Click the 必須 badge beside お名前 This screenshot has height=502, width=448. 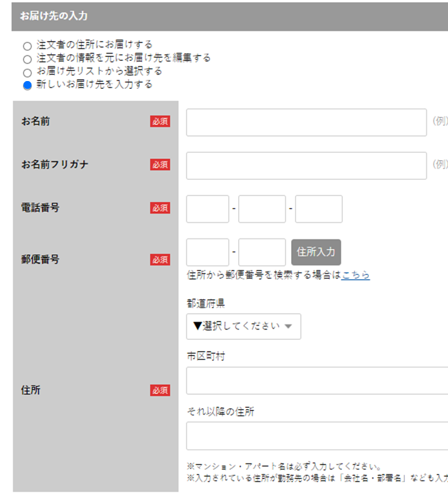[160, 122]
